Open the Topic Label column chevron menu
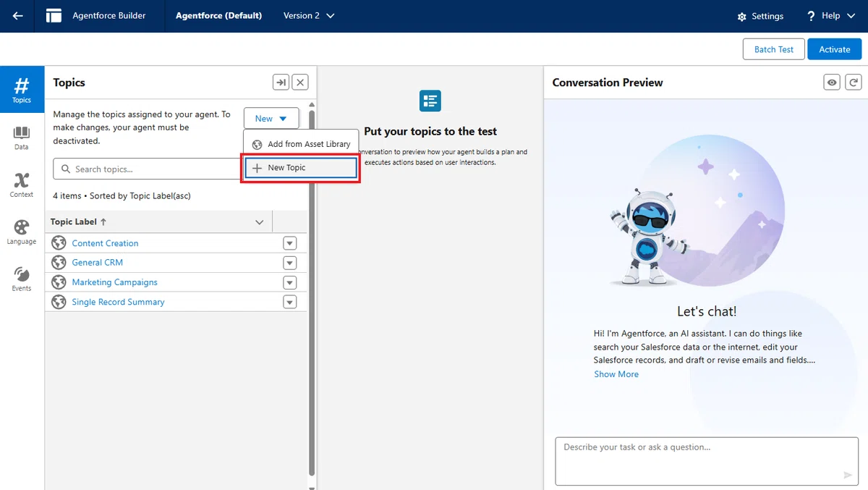The image size is (868, 490). (260, 222)
